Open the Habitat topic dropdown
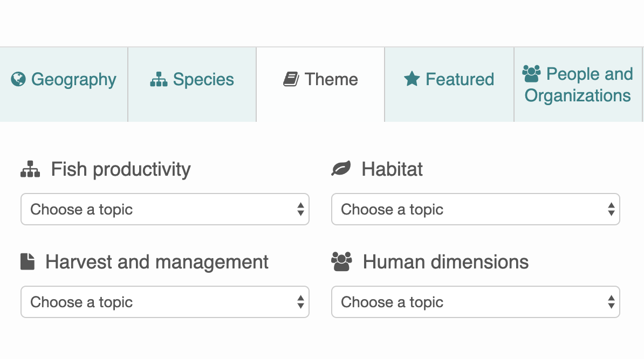This screenshot has width=644, height=359. (476, 209)
